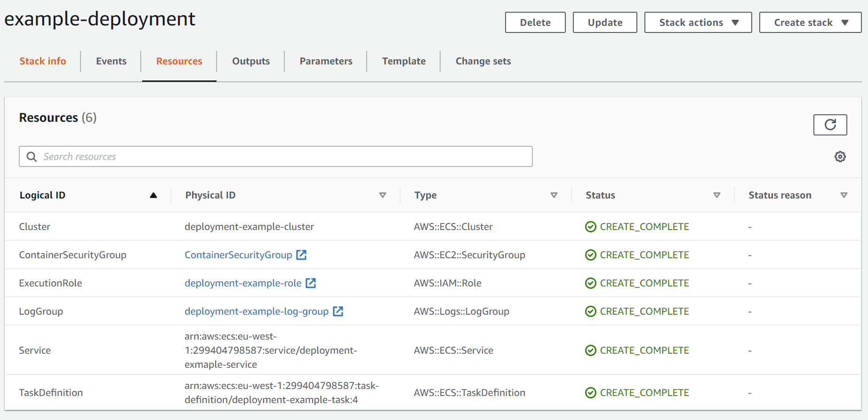
Task: Focus the Search resources input field
Action: [282, 157]
